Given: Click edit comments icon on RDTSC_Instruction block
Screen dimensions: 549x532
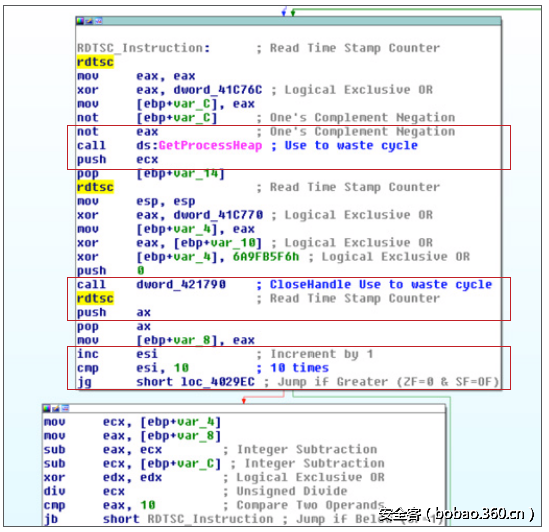Looking at the screenshot, I should (89, 21).
